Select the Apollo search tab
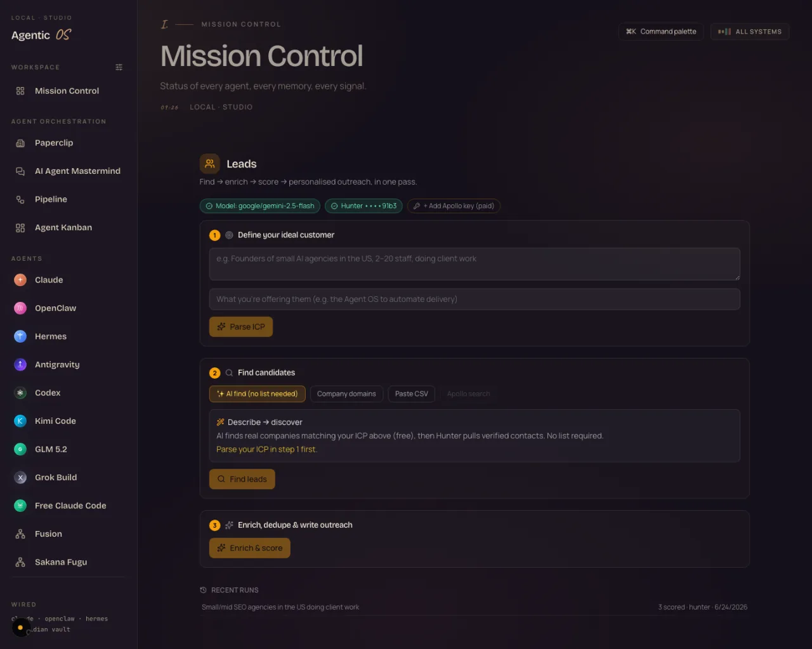The width and height of the screenshot is (812, 649). click(x=468, y=394)
